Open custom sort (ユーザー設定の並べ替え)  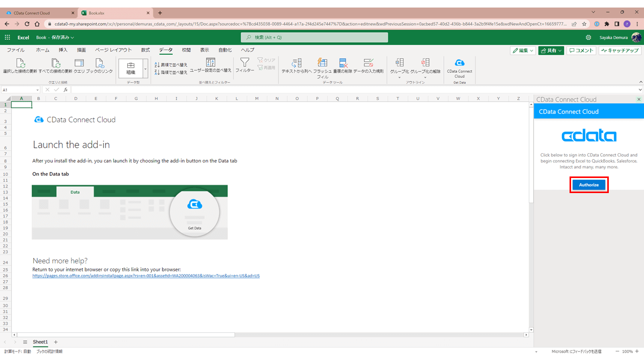211,66
